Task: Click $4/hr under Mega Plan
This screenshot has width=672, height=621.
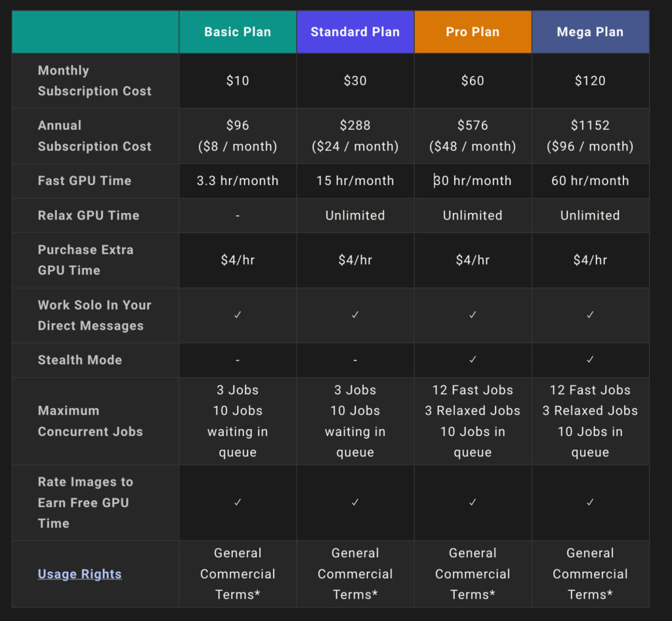Action: click(x=590, y=260)
